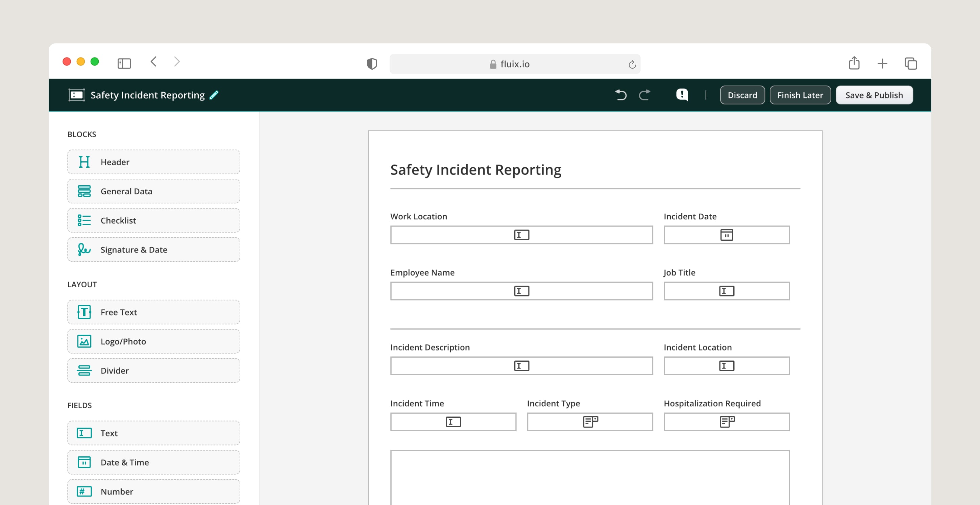
Task: Click the Incident Date field
Action: click(726, 235)
